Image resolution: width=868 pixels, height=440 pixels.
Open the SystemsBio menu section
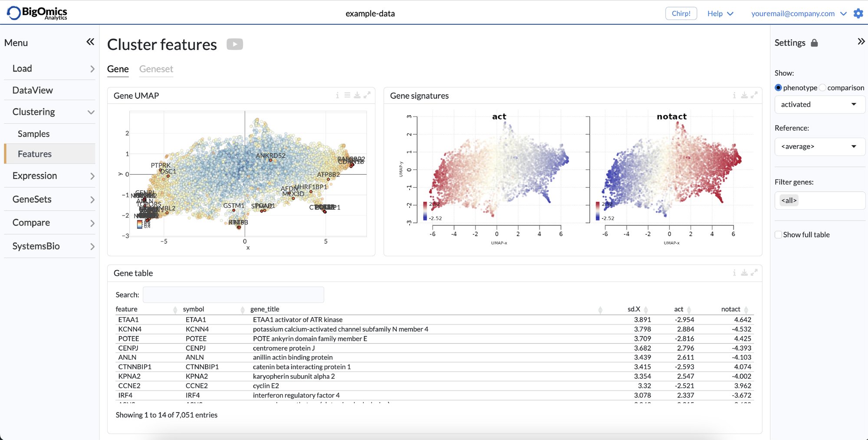click(x=49, y=246)
